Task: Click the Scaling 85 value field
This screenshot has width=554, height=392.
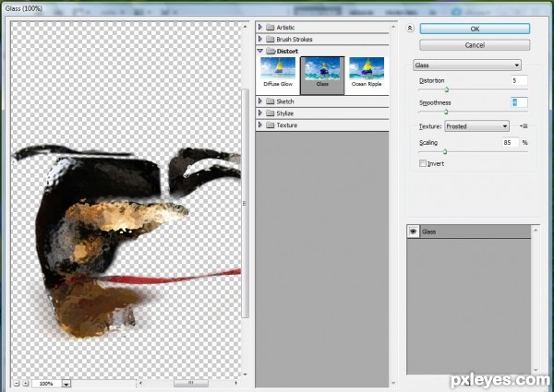Action: [511, 143]
